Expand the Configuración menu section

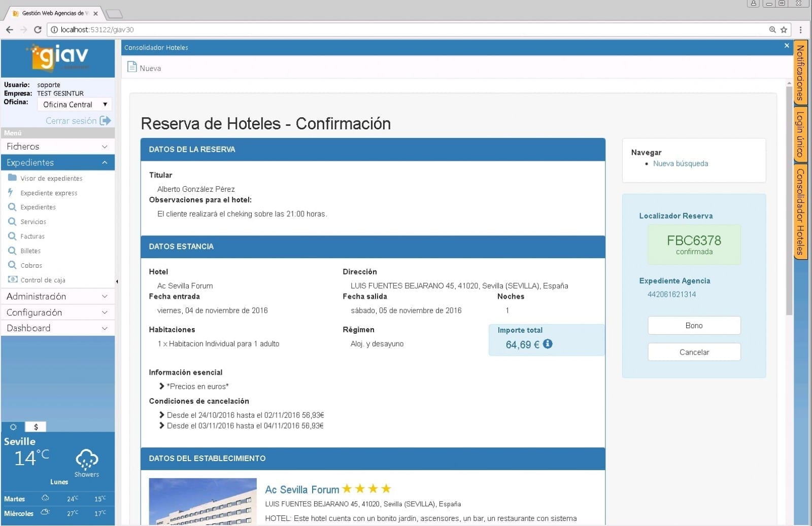coord(58,312)
